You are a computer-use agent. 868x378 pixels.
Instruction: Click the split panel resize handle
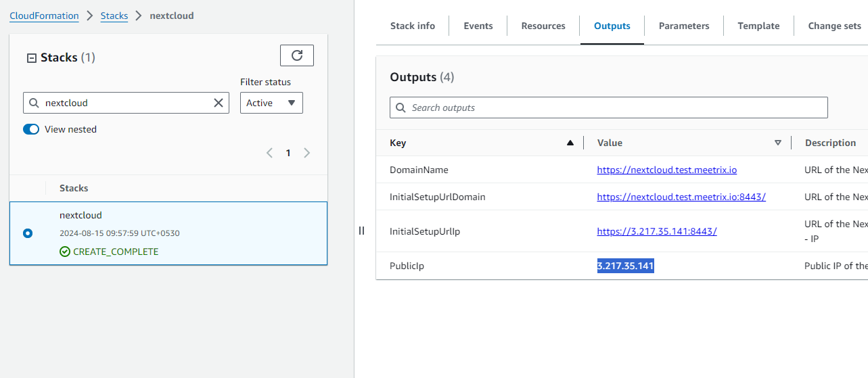pos(361,231)
